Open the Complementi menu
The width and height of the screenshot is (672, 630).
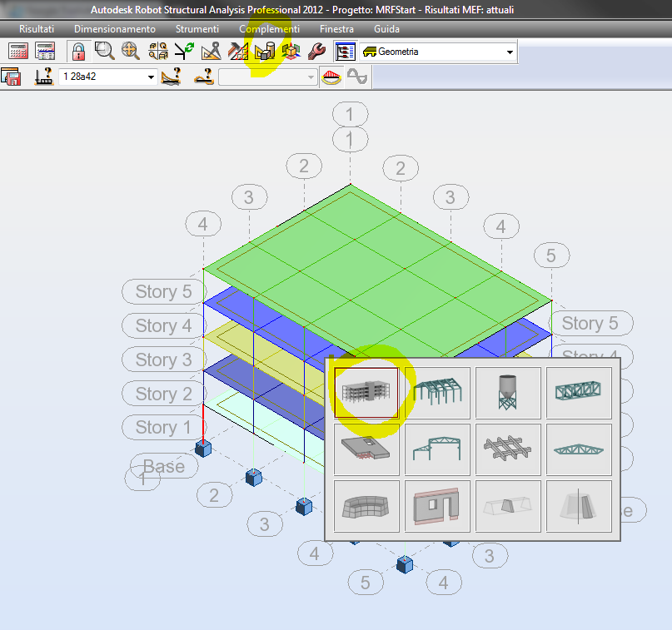[270, 29]
